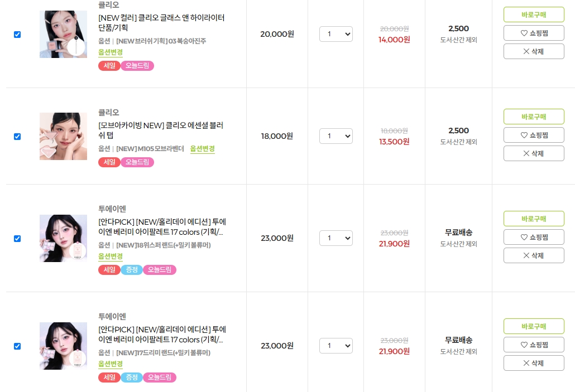Open quantity dropdown for 클리오 하이라이터
The height and width of the screenshot is (392, 575).
coord(336,34)
